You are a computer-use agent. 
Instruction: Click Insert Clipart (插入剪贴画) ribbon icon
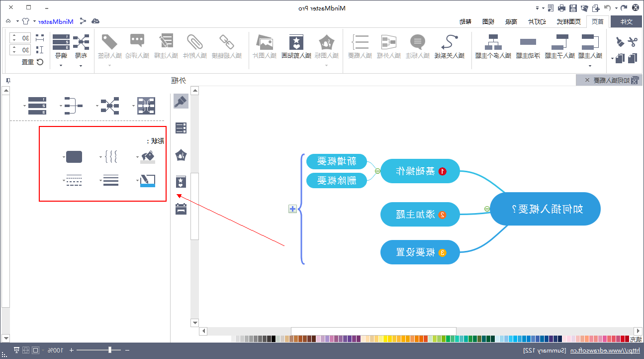tap(296, 42)
